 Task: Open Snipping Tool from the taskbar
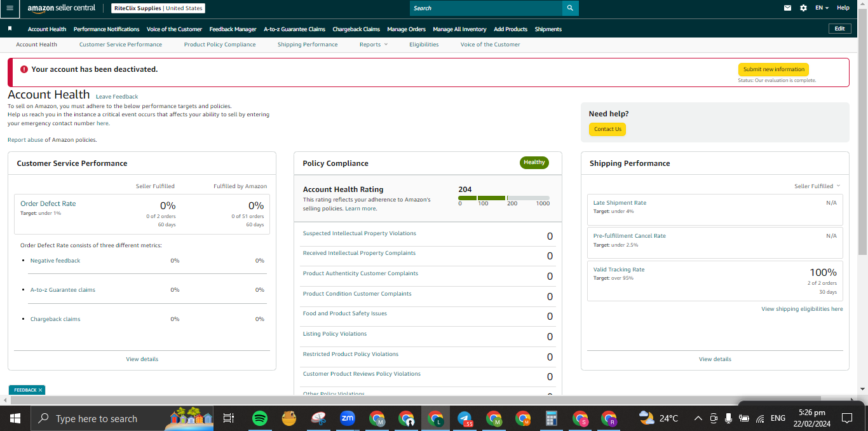(318, 418)
